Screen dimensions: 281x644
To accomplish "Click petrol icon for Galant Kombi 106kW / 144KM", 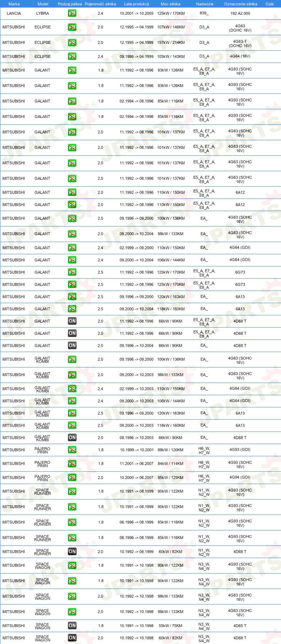I will tap(72, 401).
